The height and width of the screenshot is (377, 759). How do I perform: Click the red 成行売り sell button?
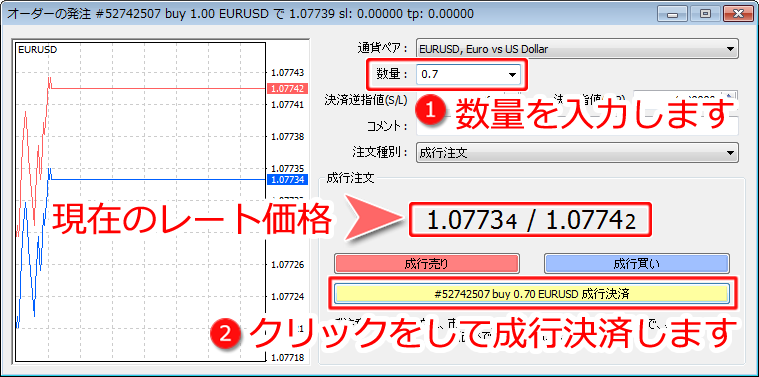pos(426,264)
